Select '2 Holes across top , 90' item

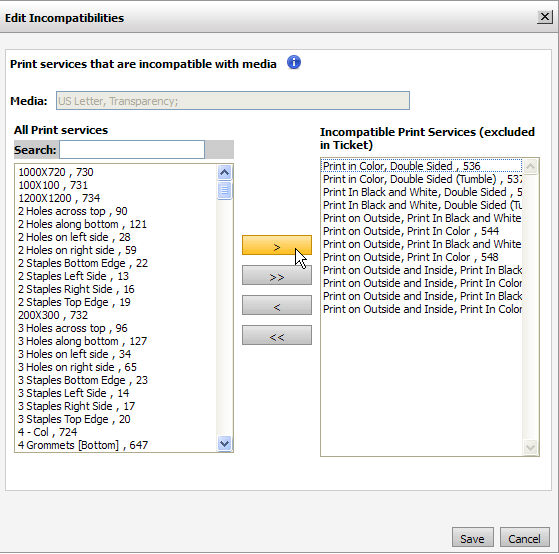[x=73, y=211]
